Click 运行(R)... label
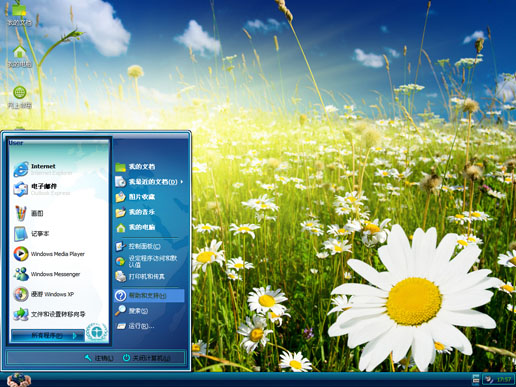This screenshot has height=387, width=516. tap(142, 326)
